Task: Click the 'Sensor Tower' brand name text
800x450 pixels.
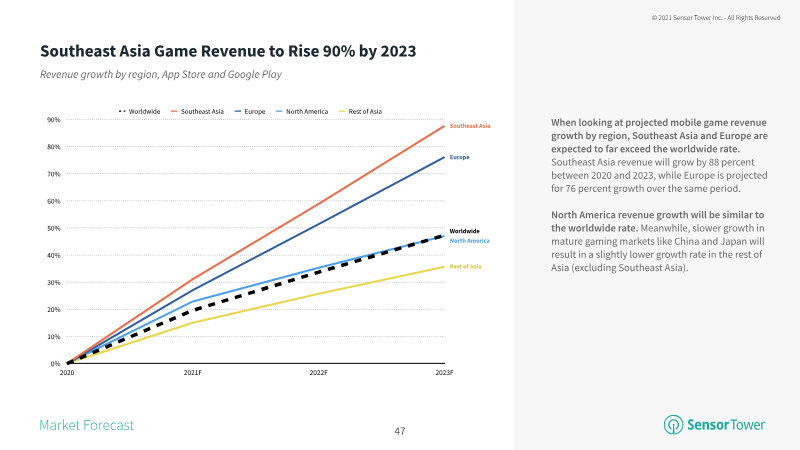Action: click(x=726, y=424)
